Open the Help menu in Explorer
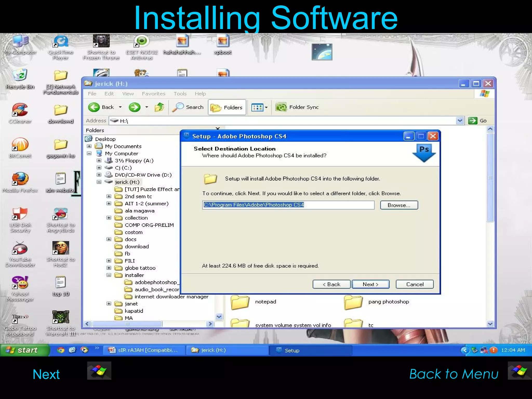This screenshot has height=399, width=532. tap(200, 94)
